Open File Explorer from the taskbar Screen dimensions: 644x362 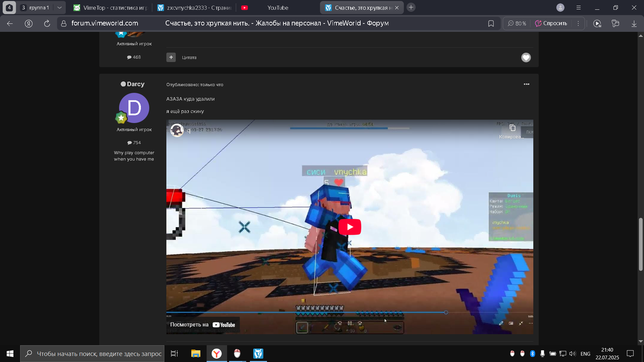(x=196, y=353)
